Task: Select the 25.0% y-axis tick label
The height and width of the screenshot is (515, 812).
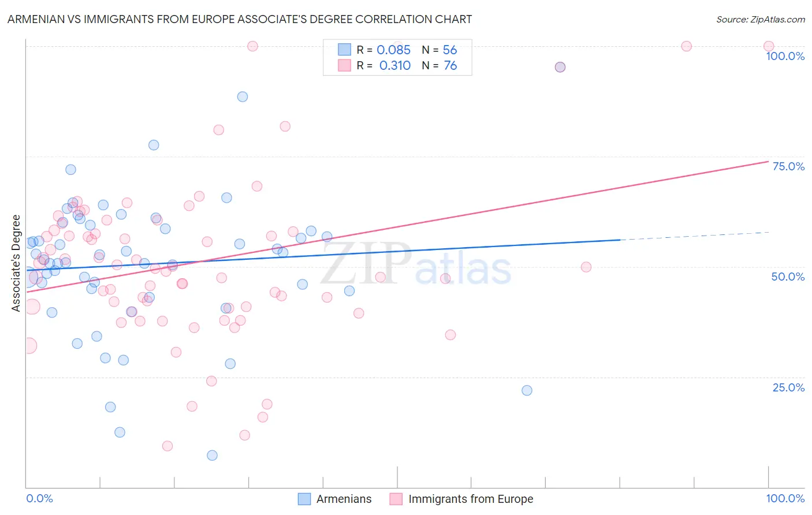Action: [789, 387]
